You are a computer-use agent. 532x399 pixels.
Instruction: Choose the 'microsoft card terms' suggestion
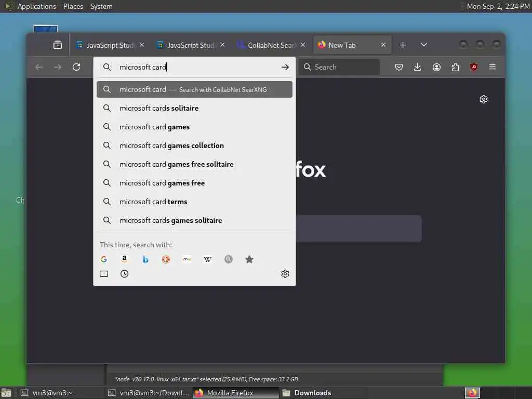pyautogui.click(x=194, y=202)
